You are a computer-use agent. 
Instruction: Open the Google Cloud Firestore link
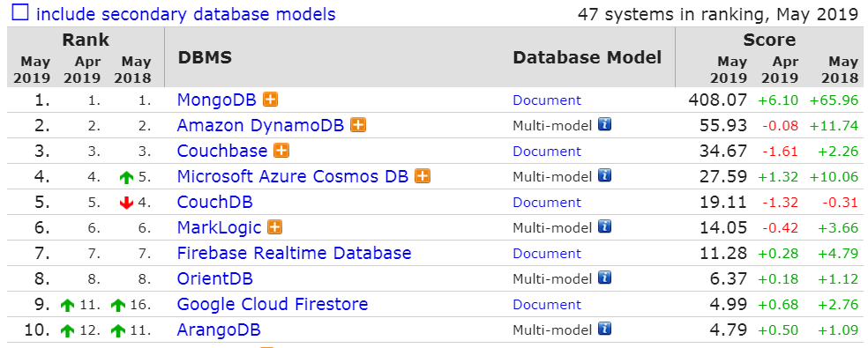pos(273,304)
